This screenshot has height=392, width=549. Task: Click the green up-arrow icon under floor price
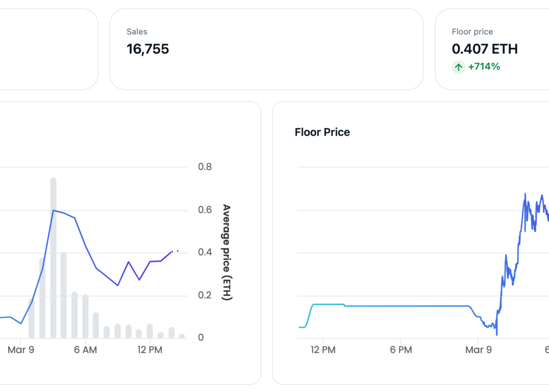coord(458,67)
